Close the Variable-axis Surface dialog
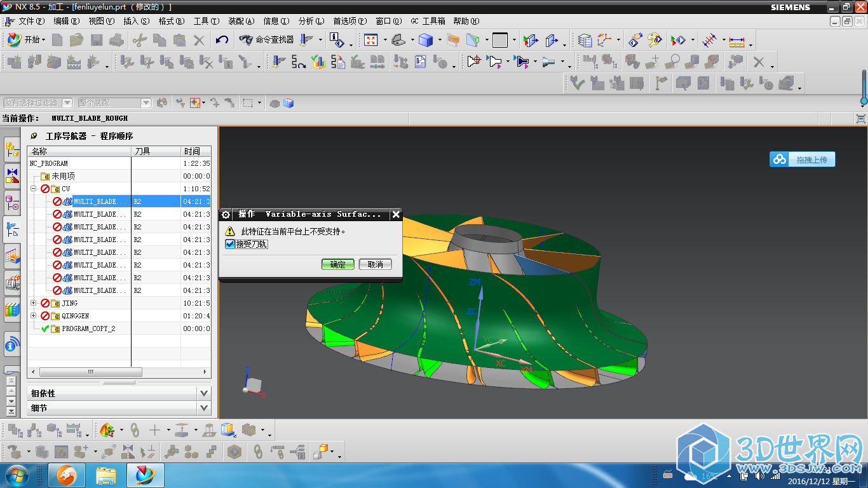This screenshot has height=488, width=868. [x=395, y=215]
